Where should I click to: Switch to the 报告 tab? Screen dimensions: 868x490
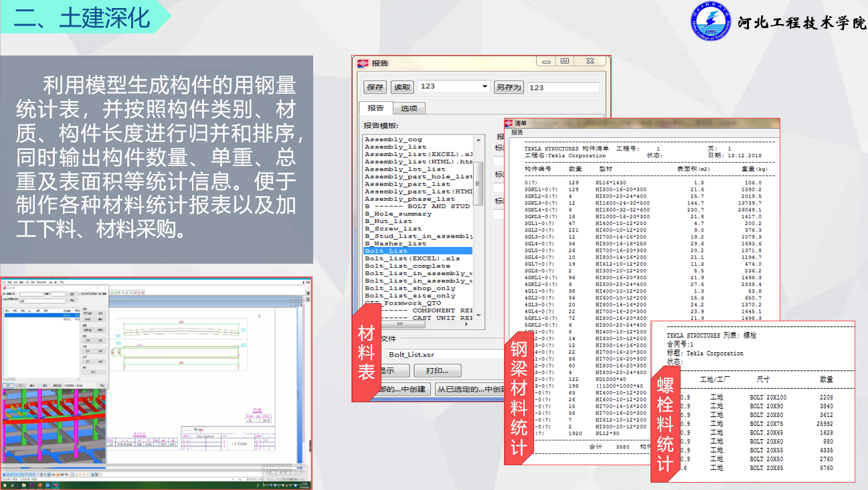pos(375,107)
